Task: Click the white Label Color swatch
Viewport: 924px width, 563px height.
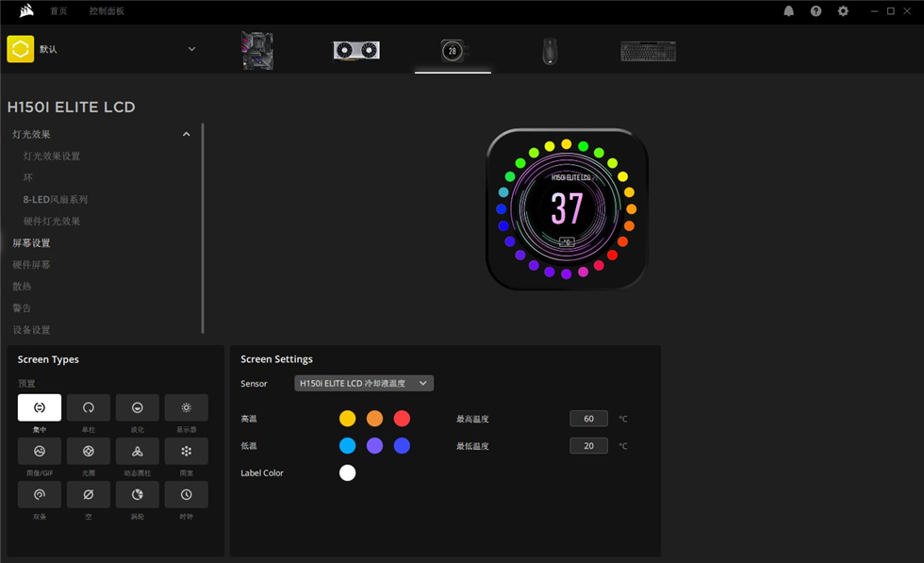Action: point(348,473)
